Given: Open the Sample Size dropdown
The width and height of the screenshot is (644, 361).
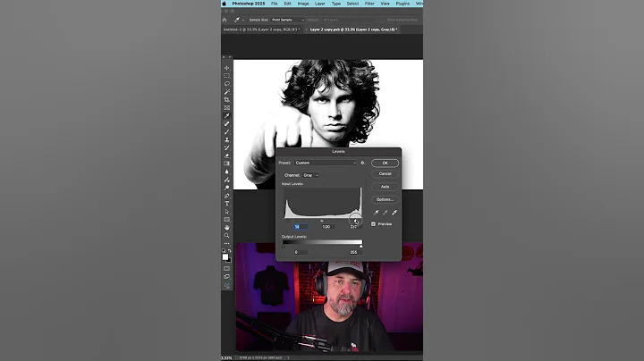Looking at the screenshot, I should 287,20.
